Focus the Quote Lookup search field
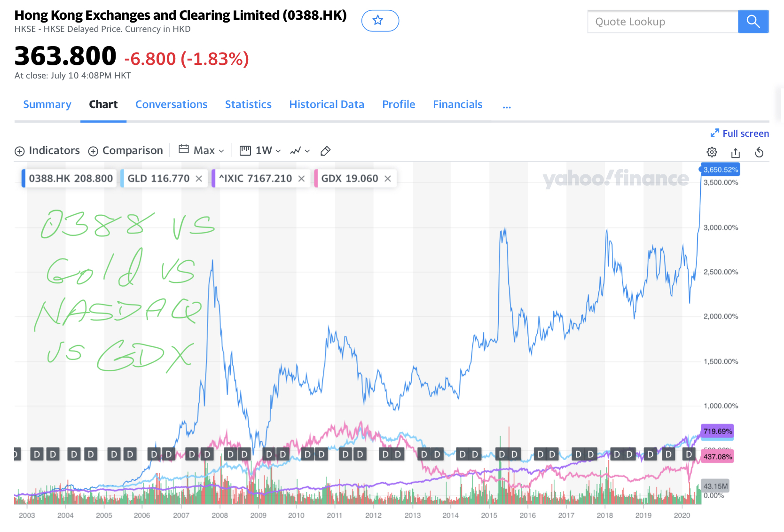This screenshot has height=532, width=784. [x=663, y=22]
